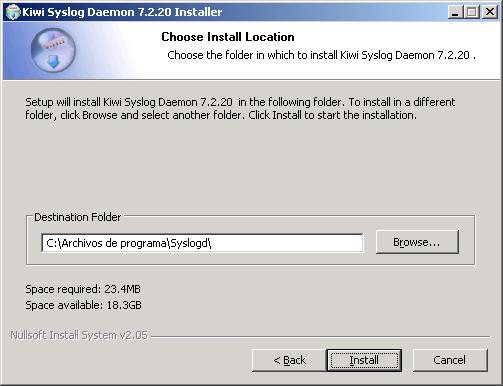
Task: Click the Nullsoft Install System v2.05 label
Action: tap(79, 335)
